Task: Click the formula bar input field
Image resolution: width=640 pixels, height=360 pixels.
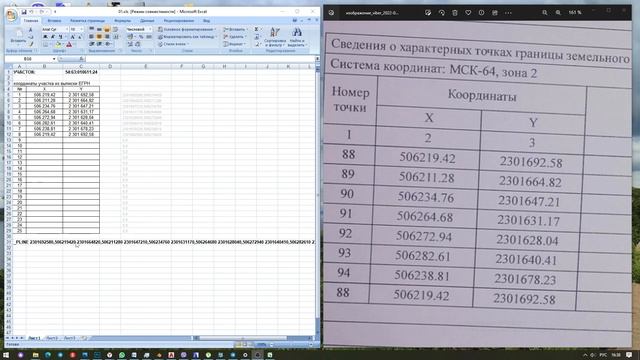Action: (200, 59)
